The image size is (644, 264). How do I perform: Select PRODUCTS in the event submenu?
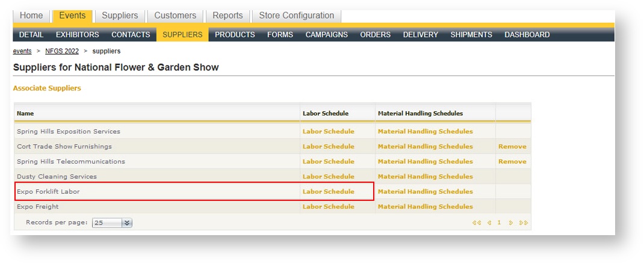(235, 35)
